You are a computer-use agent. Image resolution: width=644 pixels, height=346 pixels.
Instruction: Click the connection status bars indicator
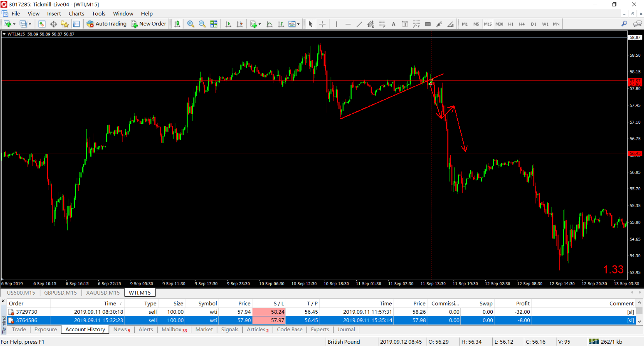pos(594,342)
